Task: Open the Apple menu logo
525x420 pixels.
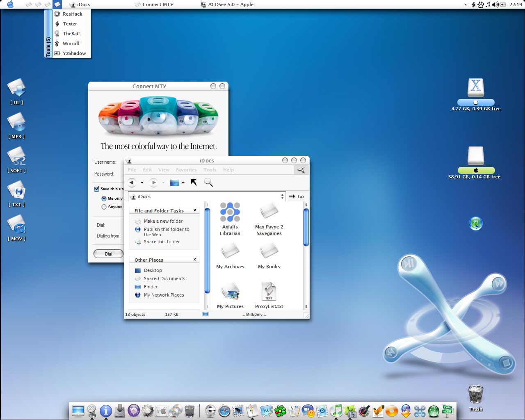Action: 10,5
